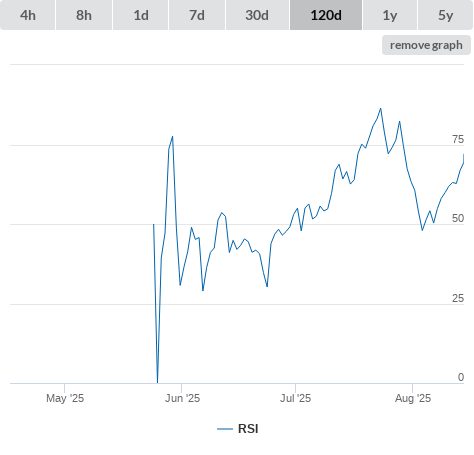Click the remove graph button
Image resolution: width=474 pixels, height=455 pixels.
426,45
